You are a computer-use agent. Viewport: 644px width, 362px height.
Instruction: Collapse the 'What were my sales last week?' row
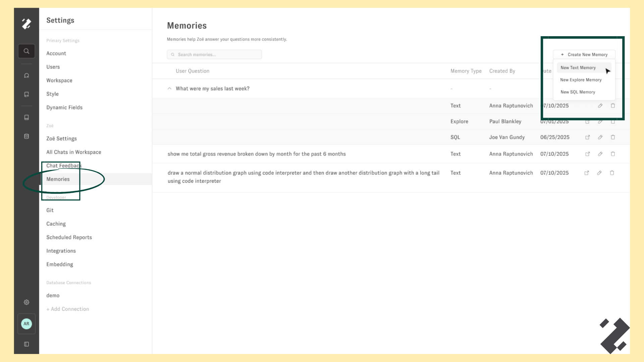point(169,89)
